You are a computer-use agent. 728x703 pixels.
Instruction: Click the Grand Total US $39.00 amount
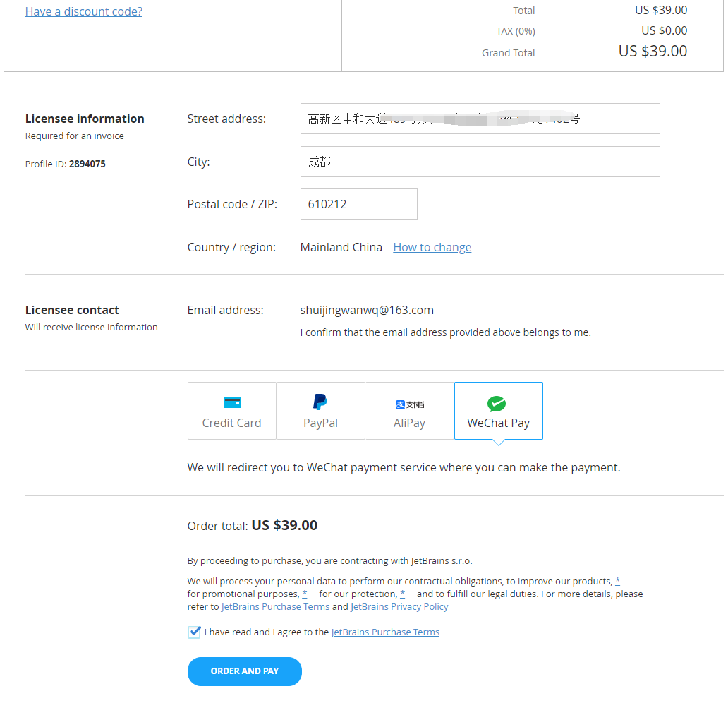[x=653, y=51]
